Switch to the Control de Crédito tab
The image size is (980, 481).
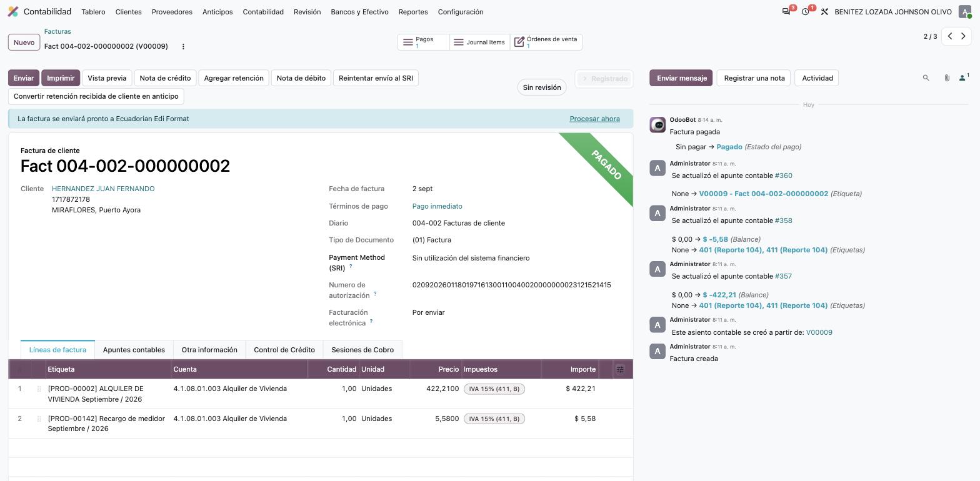[284, 350]
